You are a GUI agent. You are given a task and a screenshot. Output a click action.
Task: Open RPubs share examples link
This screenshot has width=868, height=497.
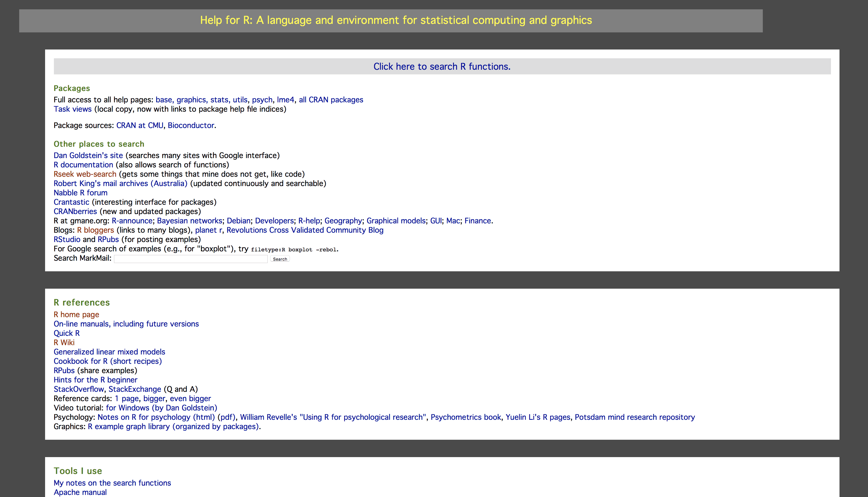coord(64,370)
